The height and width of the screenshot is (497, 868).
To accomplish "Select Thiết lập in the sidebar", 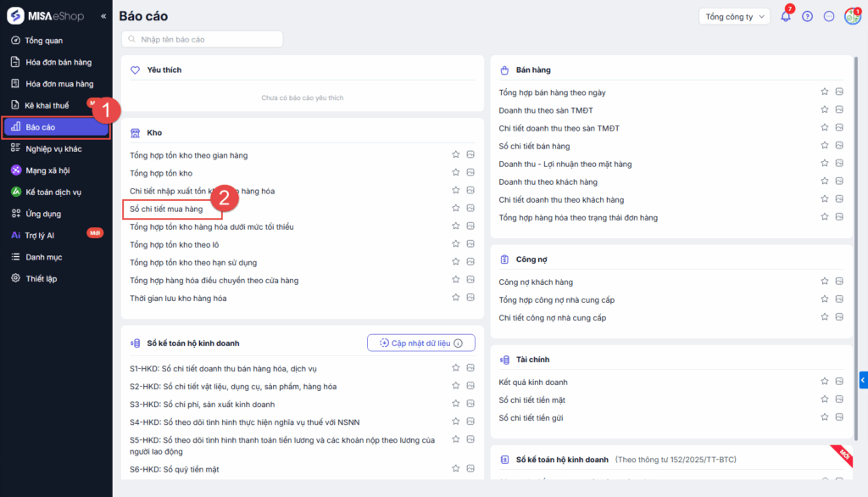I will tap(41, 279).
